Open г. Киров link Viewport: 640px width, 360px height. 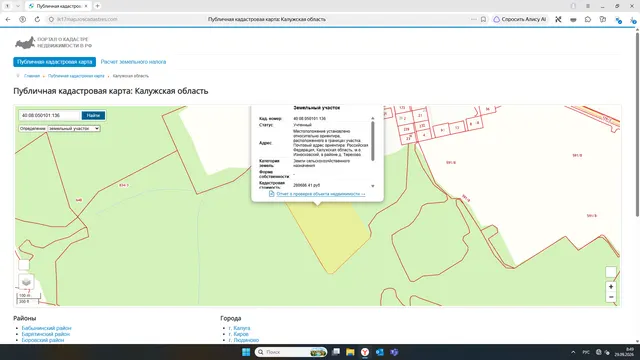pos(239,334)
